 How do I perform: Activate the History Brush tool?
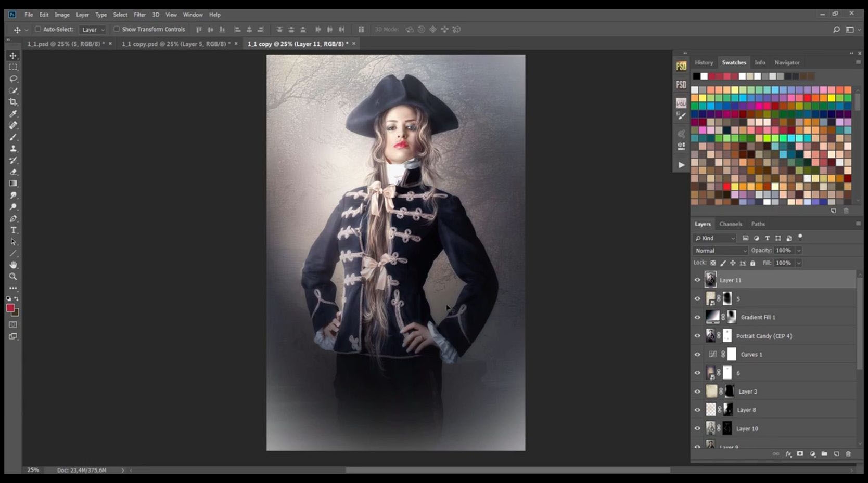point(13,160)
